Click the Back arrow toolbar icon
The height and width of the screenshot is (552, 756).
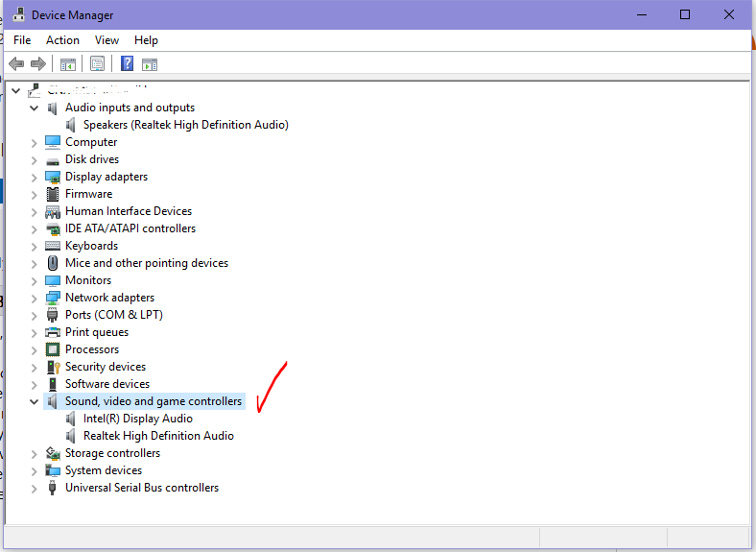[x=16, y=63]
